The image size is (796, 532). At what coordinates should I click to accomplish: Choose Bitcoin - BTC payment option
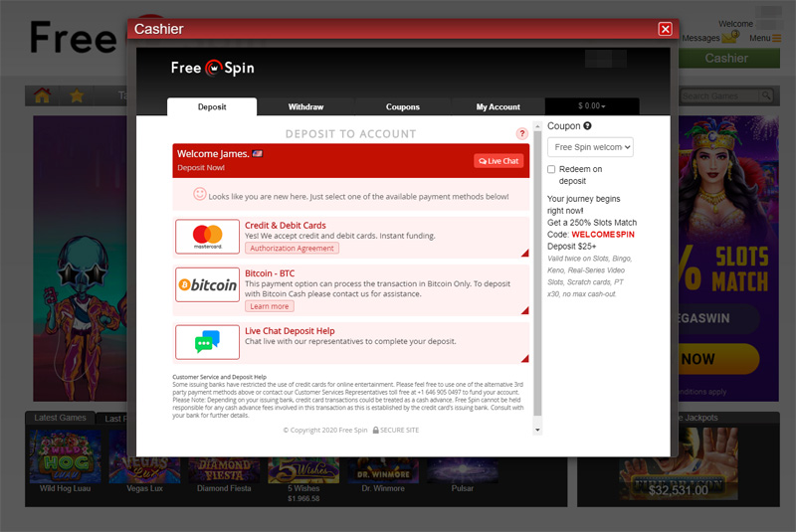(x=270, y=273)
